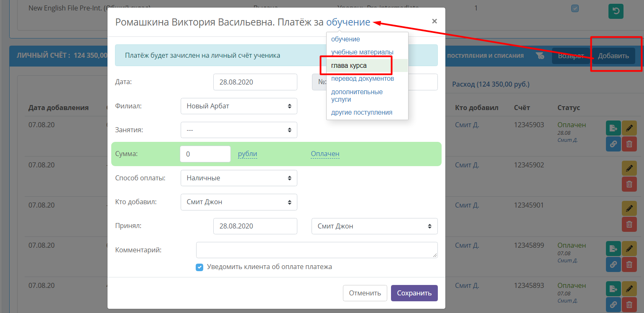Viewport: 644px width, 313px height.
Task: Click link icon for invoice 12345903
Action: tap(613, 144)
